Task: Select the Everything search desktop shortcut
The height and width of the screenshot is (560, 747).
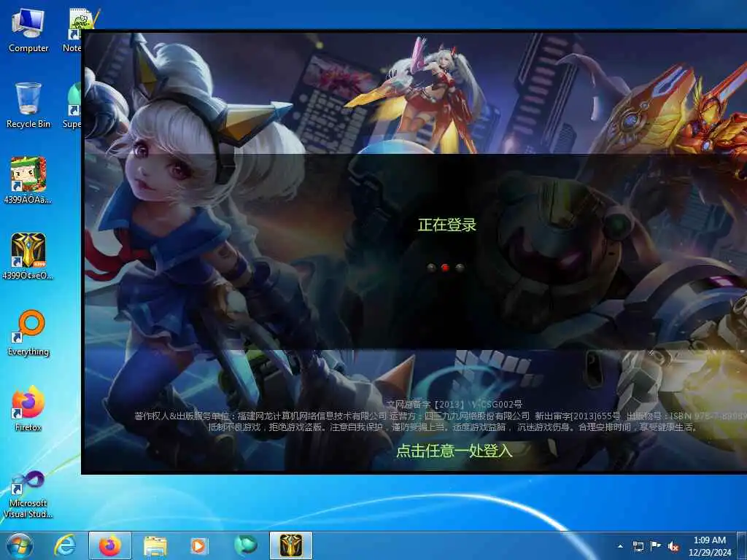Action: 28,332
